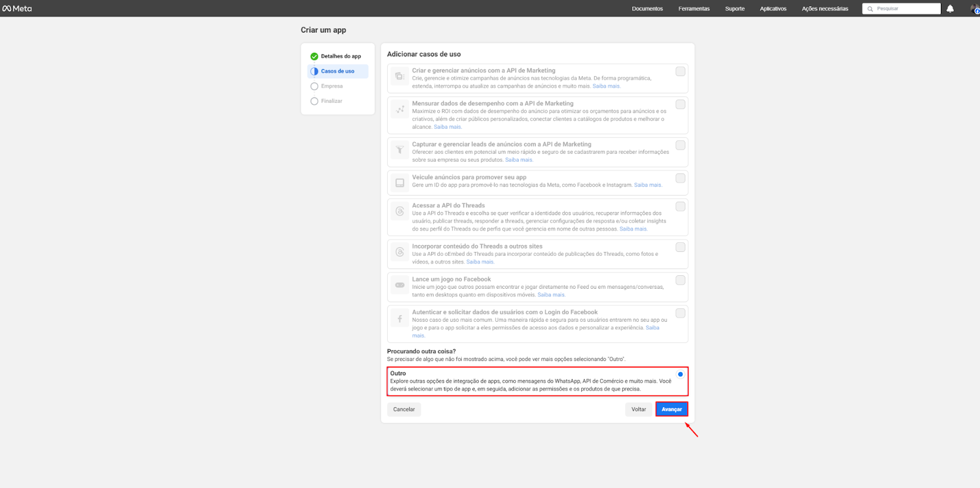Click the Facebook Login icon
The image size is (980, 488).
(400, 319)
